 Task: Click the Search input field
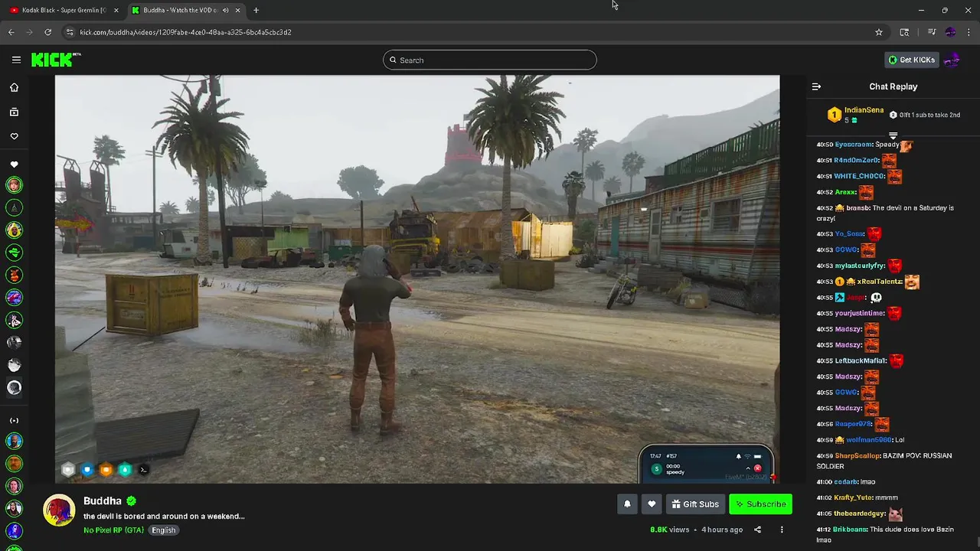pyautogui.click(x=490, y=60)
